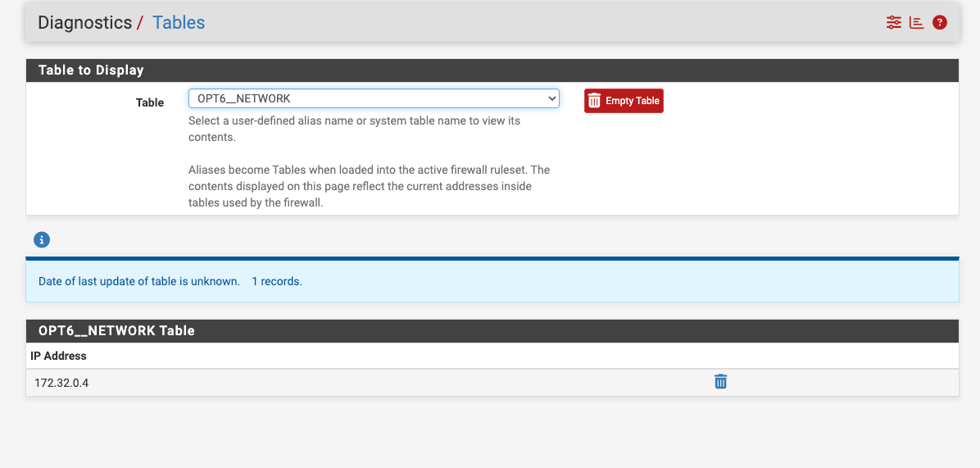Open related settings via the sliders icon

pyautogui.click(x=893, y=23)
